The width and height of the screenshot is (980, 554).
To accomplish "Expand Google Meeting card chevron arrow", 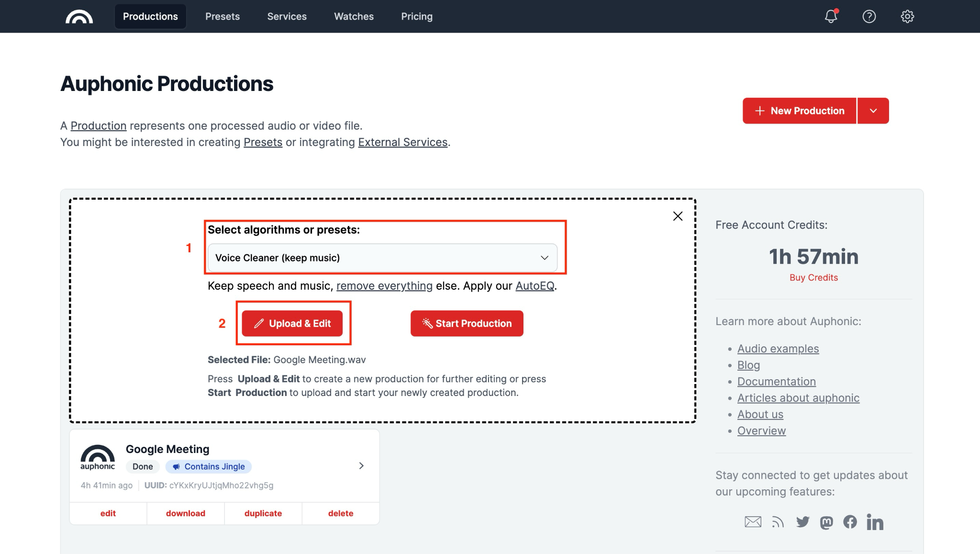I will pos(361,465).
